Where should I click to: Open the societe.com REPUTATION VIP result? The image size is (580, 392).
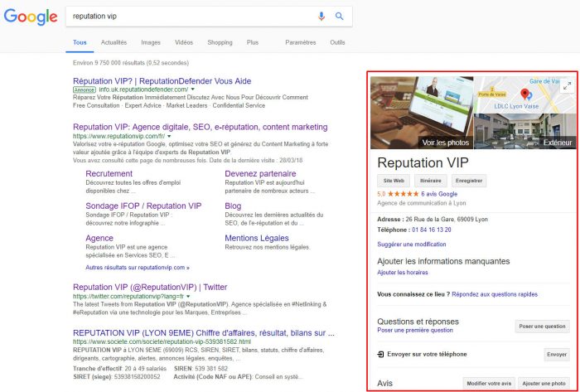click(204, 333)
